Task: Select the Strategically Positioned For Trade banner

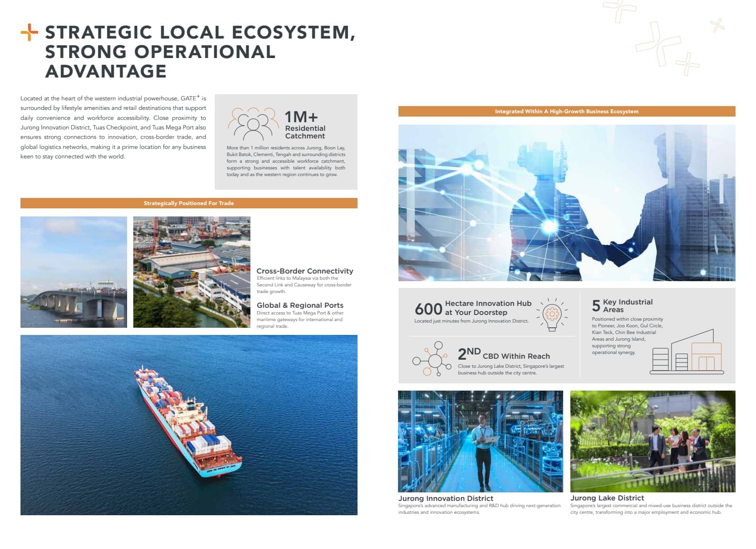Action: (x=189, y=203)
